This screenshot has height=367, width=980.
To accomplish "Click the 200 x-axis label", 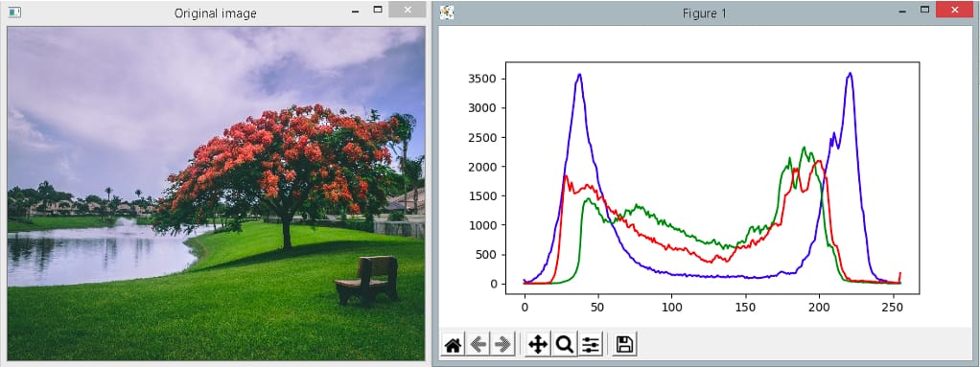I will (819, 307).
